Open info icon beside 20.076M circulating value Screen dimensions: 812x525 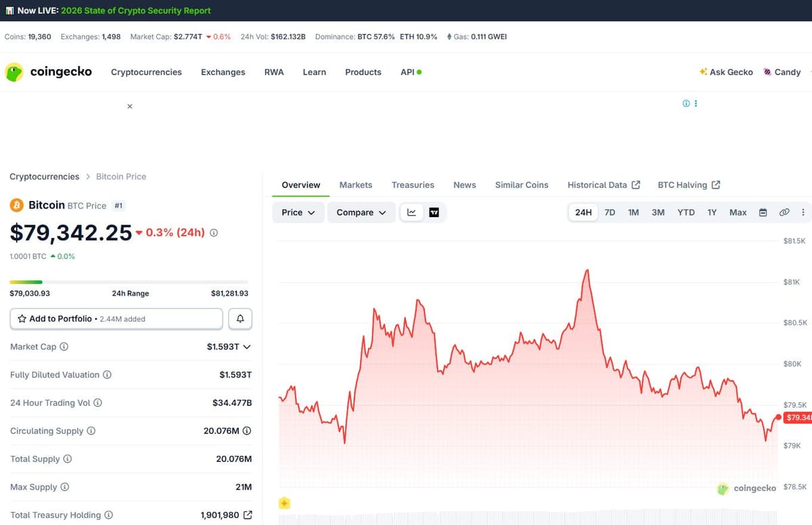247,431
